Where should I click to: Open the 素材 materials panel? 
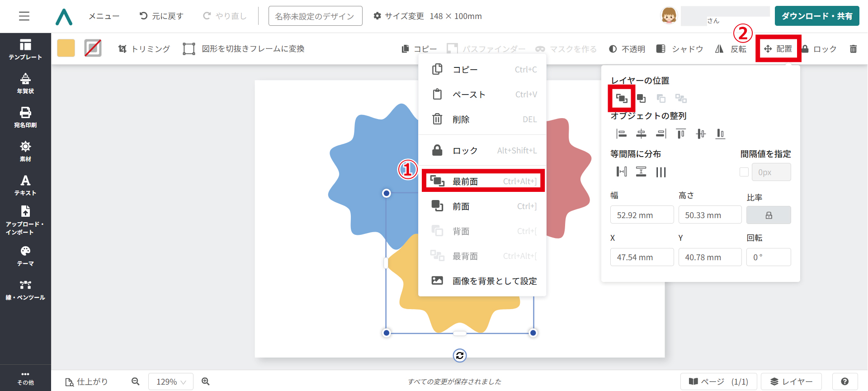click(25, 151)
